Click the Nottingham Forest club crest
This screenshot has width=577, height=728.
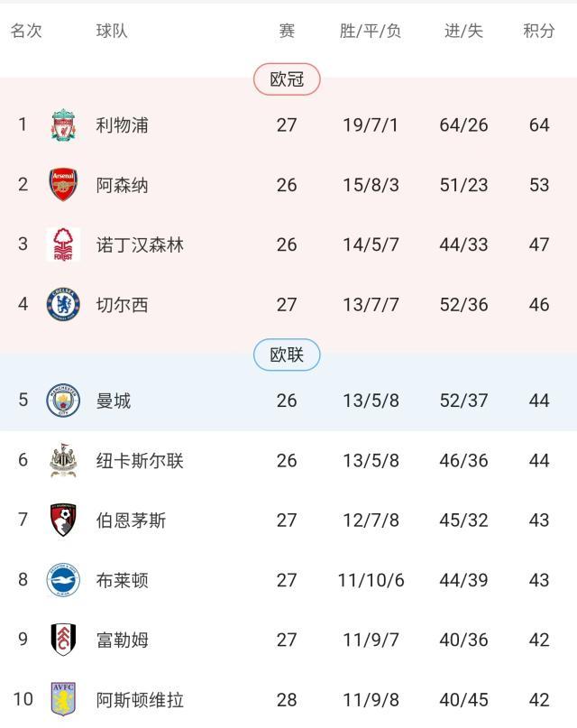pyautogui.click(x=61, y=243)
